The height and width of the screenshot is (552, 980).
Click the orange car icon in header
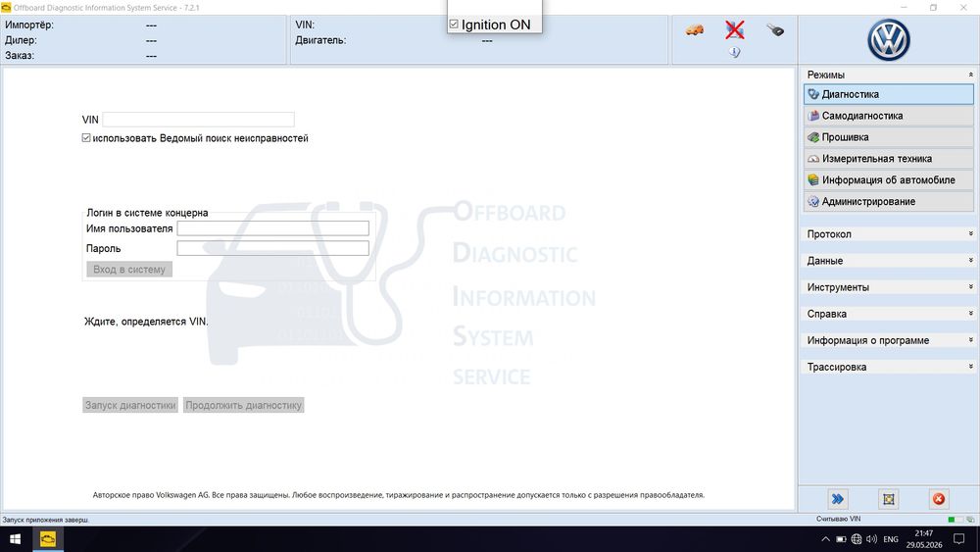(695, 30)
